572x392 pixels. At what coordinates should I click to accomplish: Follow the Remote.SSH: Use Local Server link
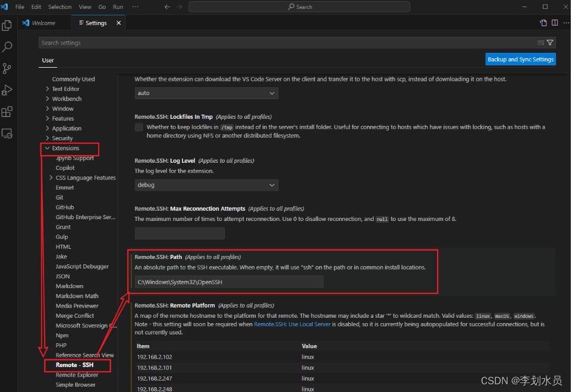coord(292,324)
